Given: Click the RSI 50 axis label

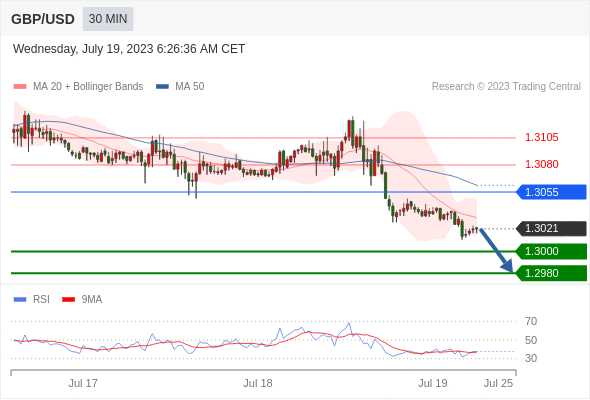Looking at the screenshot, I should pyautogui.click(x=531, y=340).
